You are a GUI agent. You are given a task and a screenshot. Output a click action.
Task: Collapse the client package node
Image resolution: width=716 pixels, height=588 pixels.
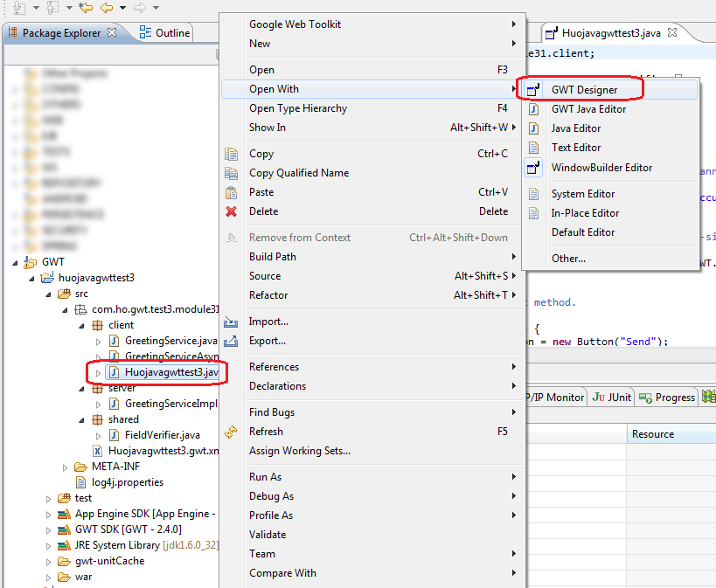pos(80,324)
